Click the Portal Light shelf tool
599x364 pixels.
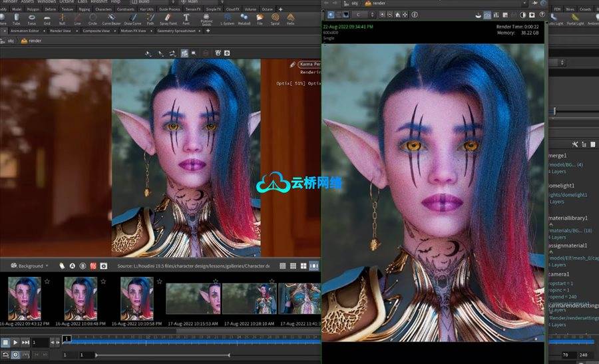click(575, 20)
